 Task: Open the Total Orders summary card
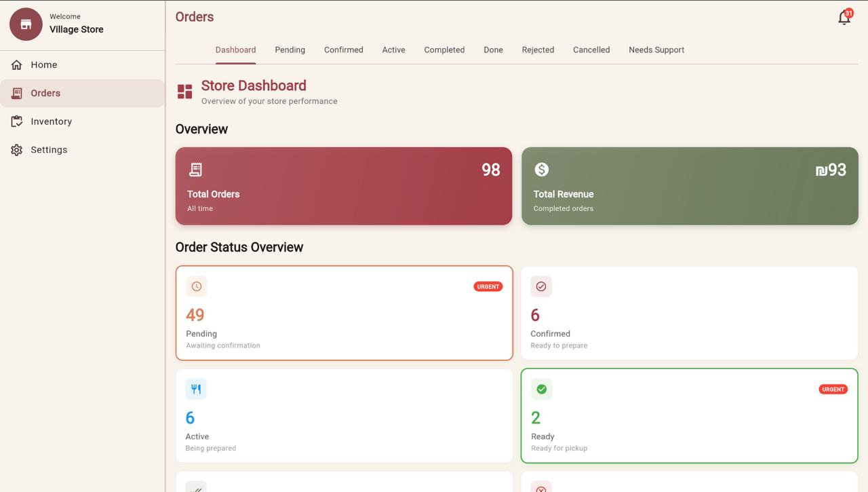(x=344, y=185)
